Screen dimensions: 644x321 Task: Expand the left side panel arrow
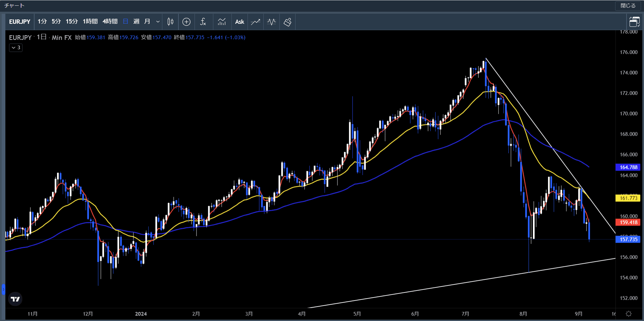point(3,289)
